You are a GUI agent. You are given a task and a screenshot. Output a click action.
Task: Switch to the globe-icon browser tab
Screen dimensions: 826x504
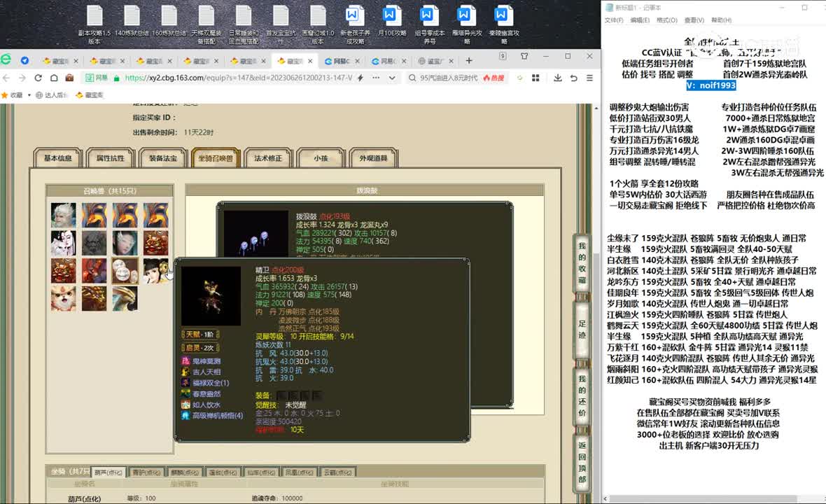(x=435, y=61)
